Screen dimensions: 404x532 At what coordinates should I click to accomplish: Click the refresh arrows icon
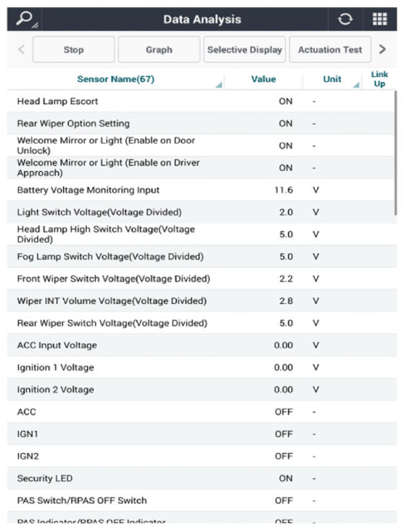tap(345, 19)
